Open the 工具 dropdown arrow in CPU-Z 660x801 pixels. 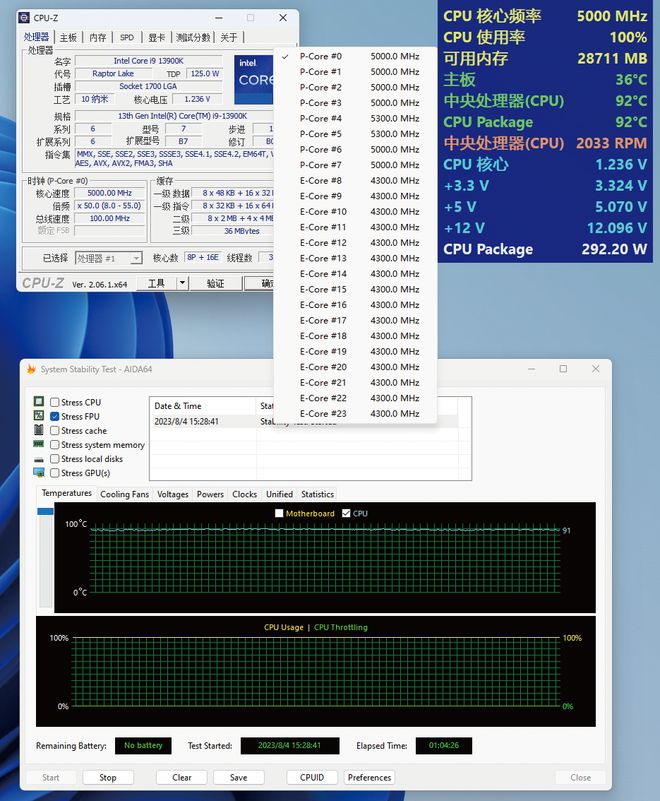pyautogui.click(x=182, y=283)
